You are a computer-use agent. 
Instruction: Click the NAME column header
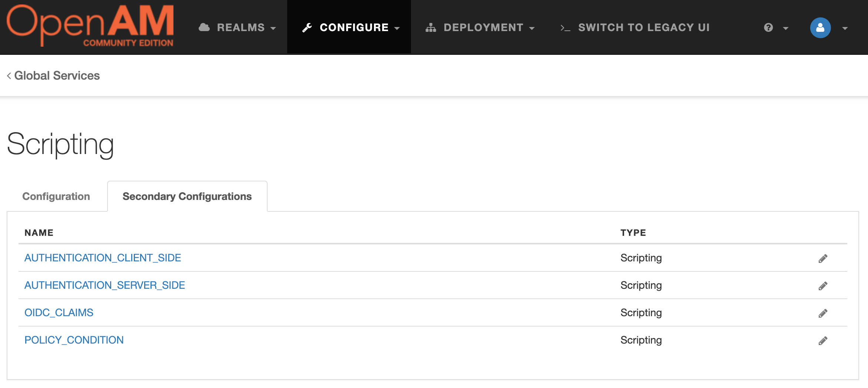pyautogui.click(x=39, y=233)
